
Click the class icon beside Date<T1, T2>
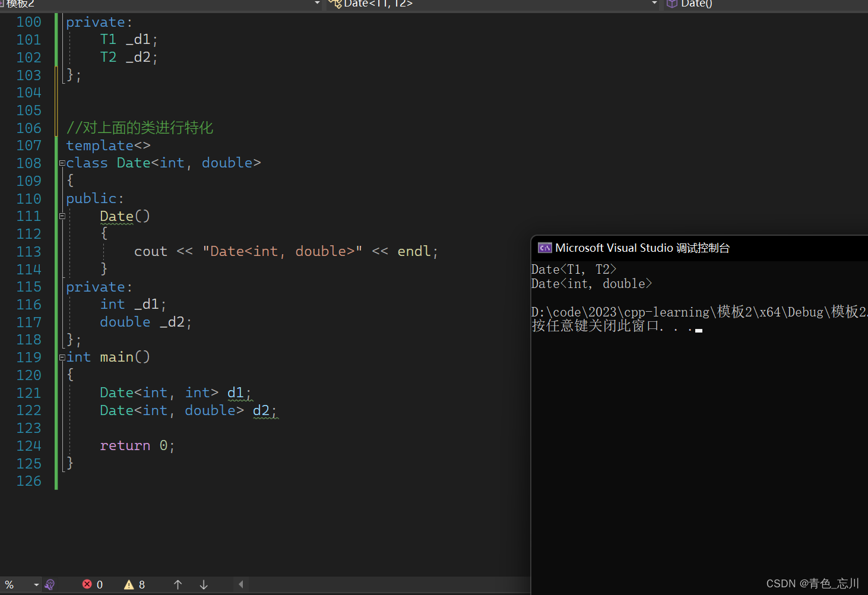pos(335,4)
